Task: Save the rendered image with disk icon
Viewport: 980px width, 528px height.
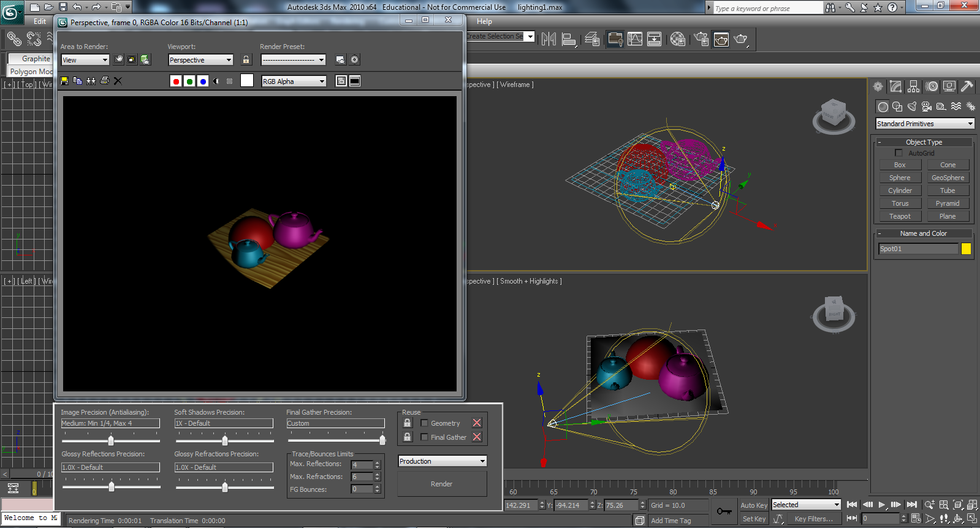Action: coord(64,81)
